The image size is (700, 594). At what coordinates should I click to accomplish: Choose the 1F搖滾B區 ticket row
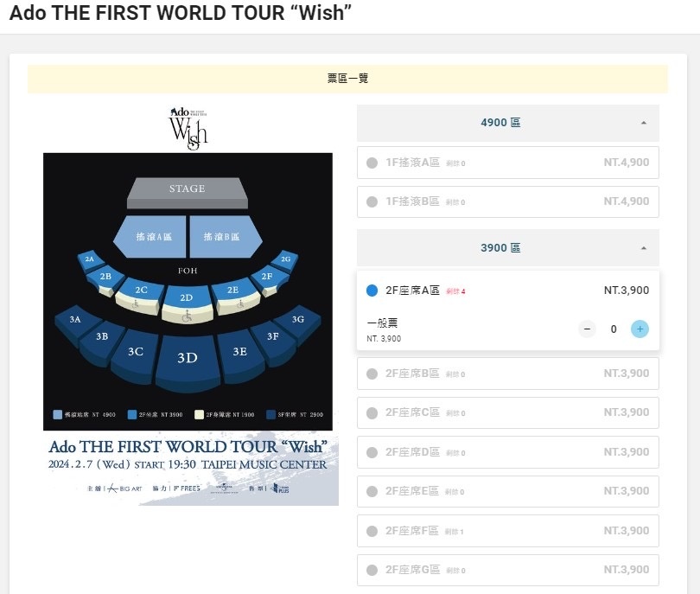pyautogui.click(x=507, y=201)
